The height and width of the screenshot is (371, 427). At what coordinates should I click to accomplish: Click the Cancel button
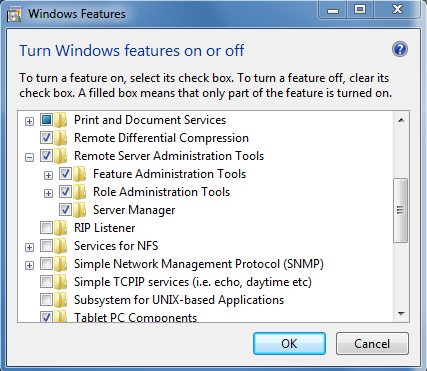[x=372, y=343]
